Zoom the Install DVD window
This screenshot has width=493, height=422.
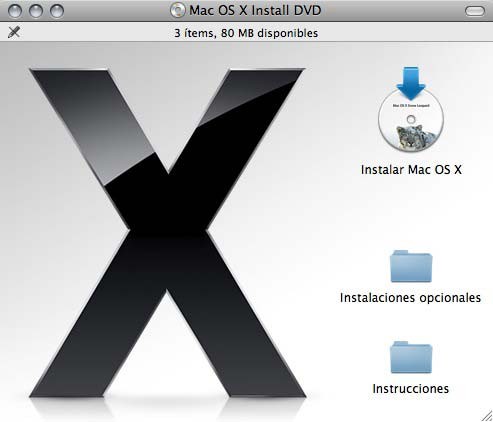click(57, 11)
